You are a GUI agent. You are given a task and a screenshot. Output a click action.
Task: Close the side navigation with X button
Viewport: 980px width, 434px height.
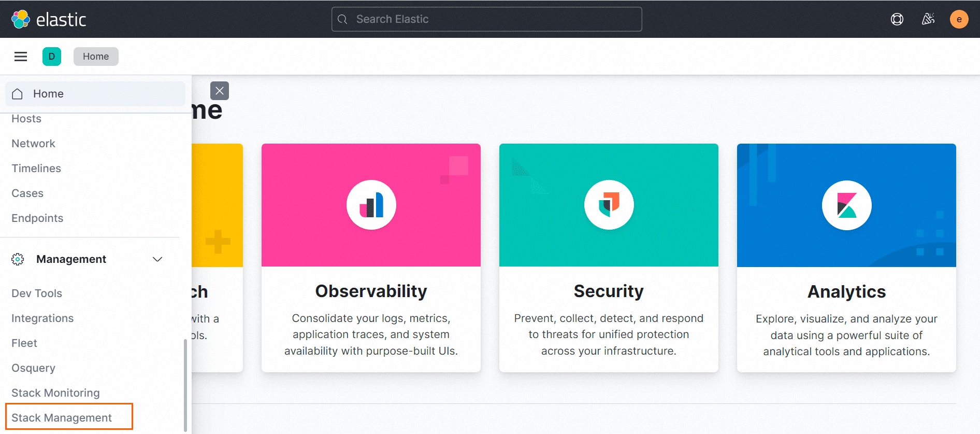(220, 91)
